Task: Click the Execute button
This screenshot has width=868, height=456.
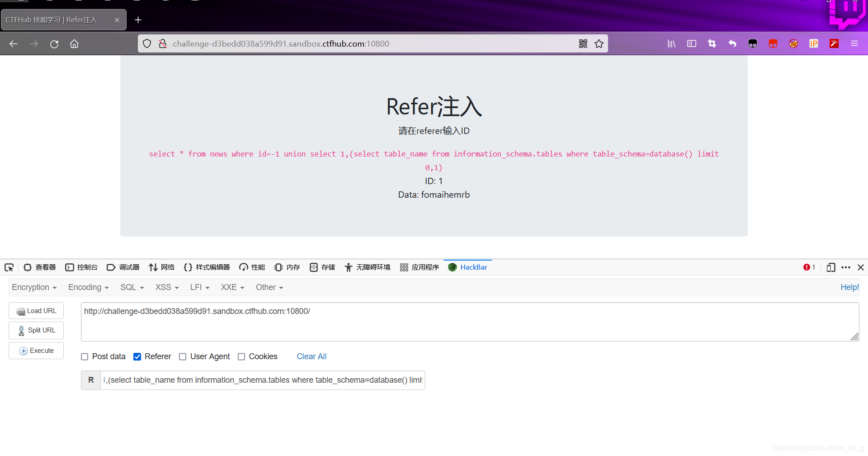Action: click(x=36, y=351)
